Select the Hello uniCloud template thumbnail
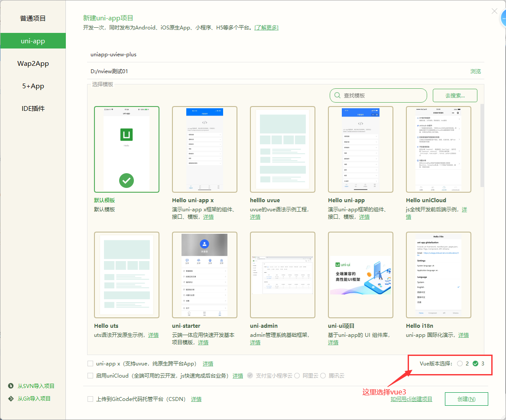This screenshot has height=420, width=506. click(438, 149)
